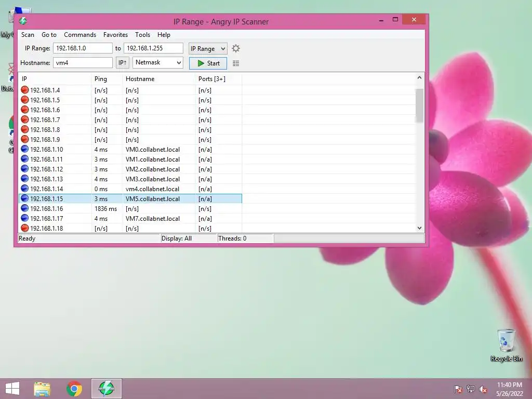Click Angry IP Scanner title bar logo
This screenshot has width=532, height=399.
[23, 21]
